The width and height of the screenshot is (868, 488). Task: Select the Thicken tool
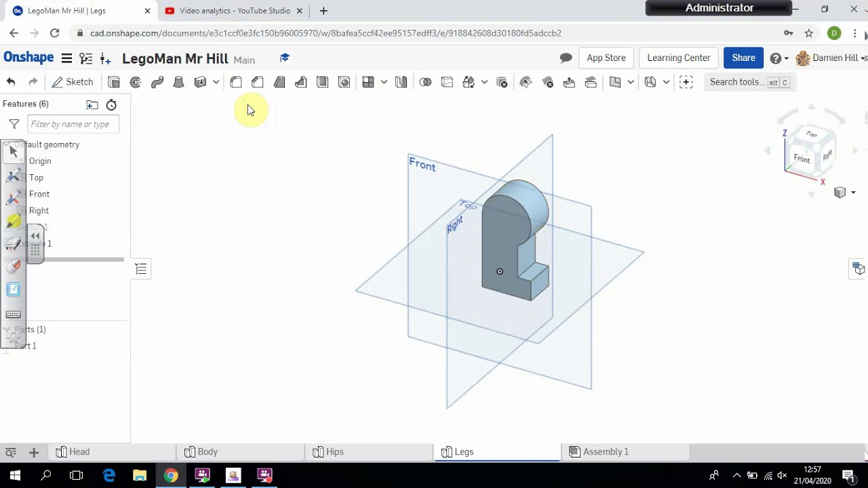(200, 82)
